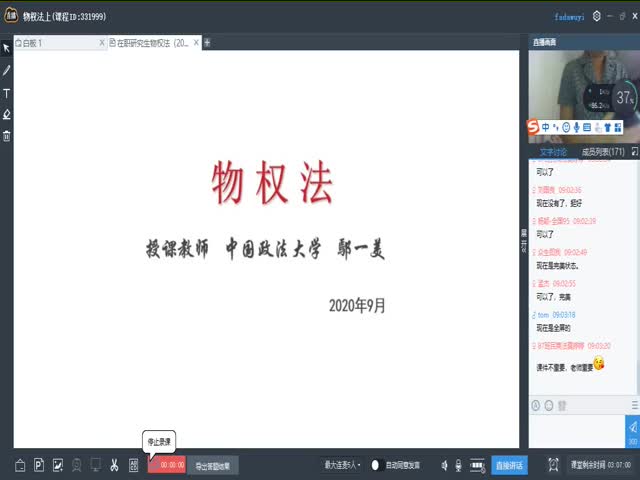Viewport: 640px width, 480px height.
Task: Open the 最大连麦5人 dropdown
Action: 342,465
